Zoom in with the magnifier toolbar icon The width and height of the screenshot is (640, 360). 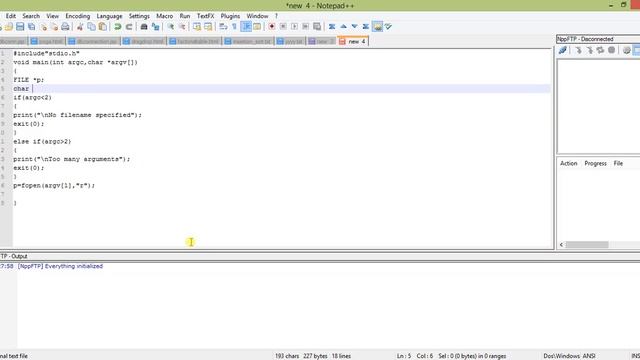coord(171,27)
